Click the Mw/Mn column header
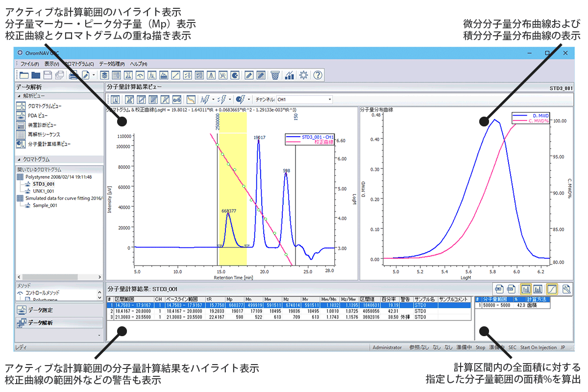The height and width of the screenshot is (392, 588). click(330, 298)
